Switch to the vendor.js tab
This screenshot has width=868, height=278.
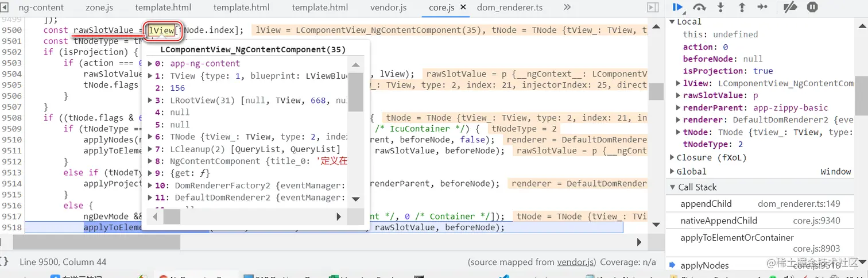point(388,7)
